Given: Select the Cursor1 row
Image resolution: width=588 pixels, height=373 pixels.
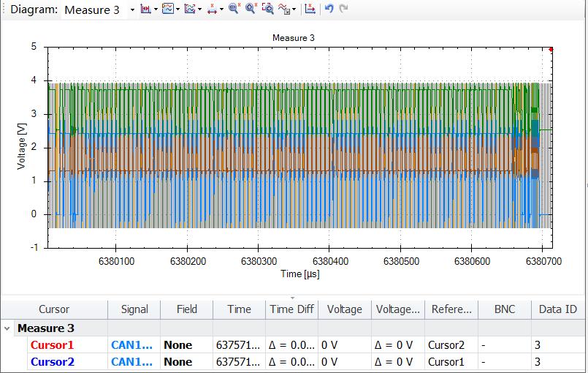Looking at the screenshot, I should click(x=53, y=344).
